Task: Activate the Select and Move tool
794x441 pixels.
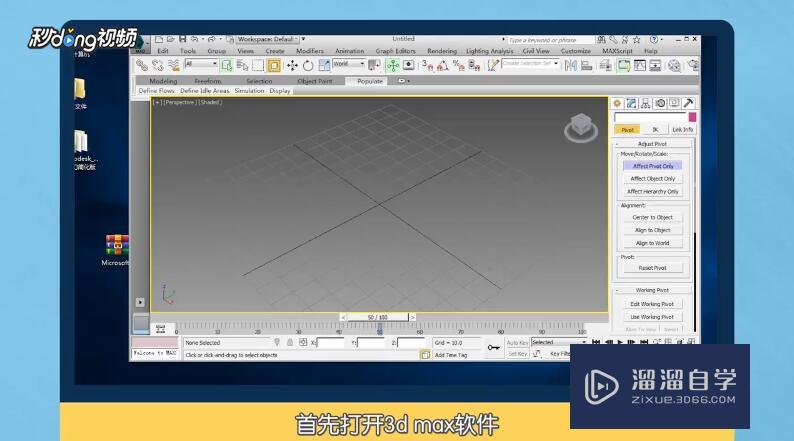Action: click(292, 65)
